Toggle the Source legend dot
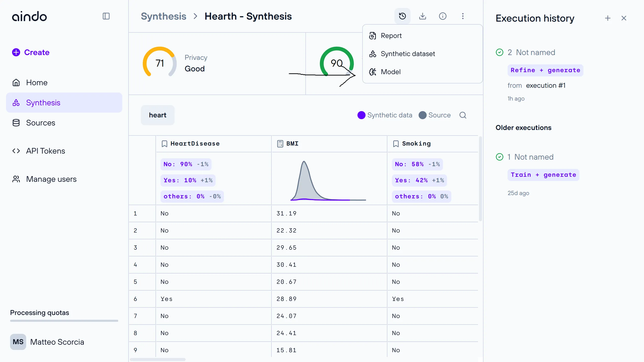644x362 pixels. (x=423, y=115)
